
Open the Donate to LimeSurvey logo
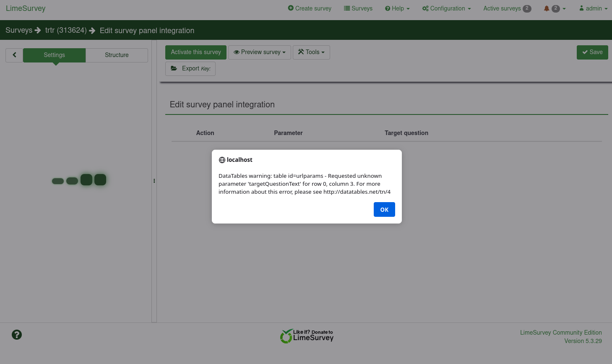(x=307, y=336)
